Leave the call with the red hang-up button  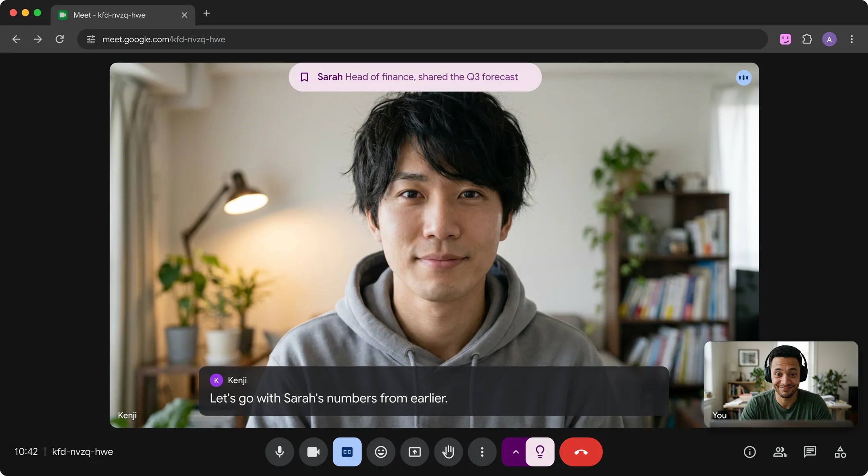[581, 452]
